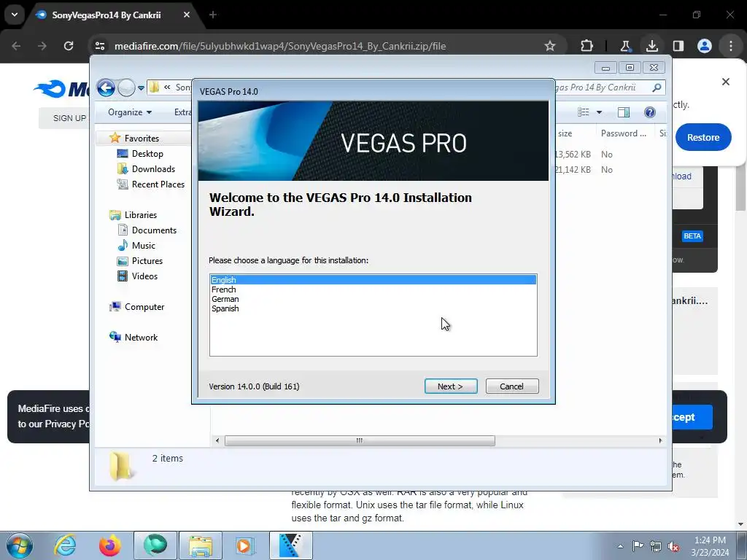Open the Windows Start menu
Screen dimensions: 747x560
[20, 545]
